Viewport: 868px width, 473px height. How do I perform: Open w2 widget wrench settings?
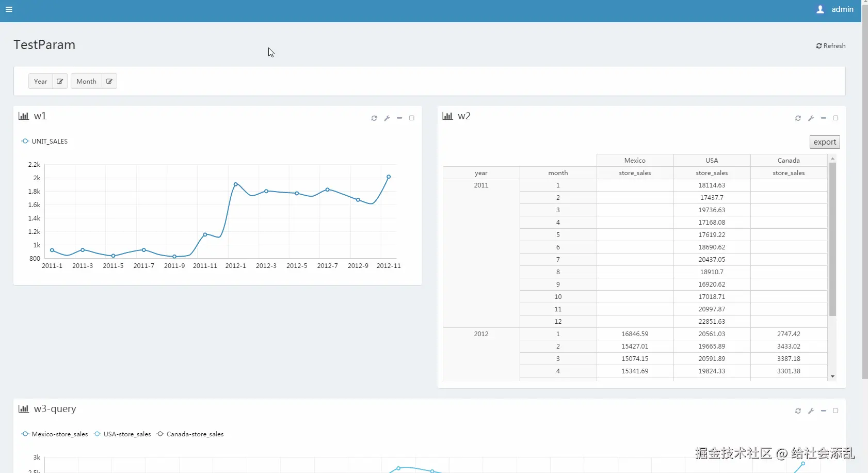coord(811,118)
